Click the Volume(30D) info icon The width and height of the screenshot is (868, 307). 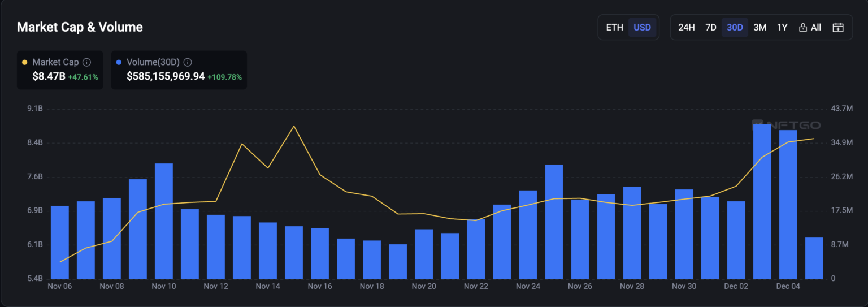point(188,62)
